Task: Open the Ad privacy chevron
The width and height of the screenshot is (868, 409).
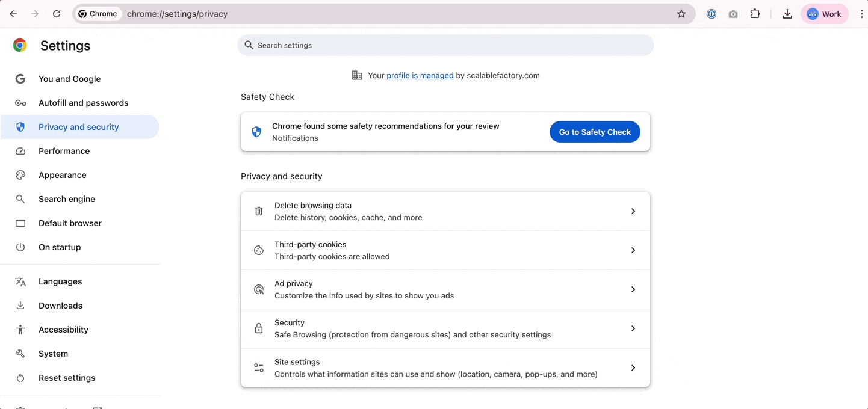Action: pos(633,289)
